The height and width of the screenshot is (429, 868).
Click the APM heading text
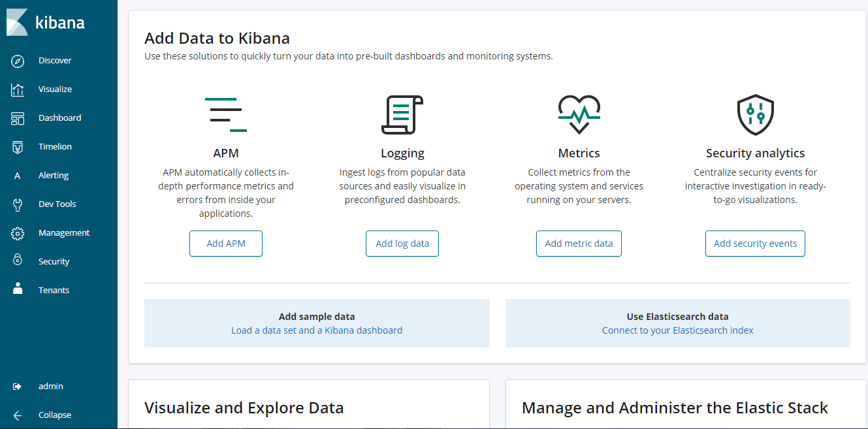click(226, 153)
